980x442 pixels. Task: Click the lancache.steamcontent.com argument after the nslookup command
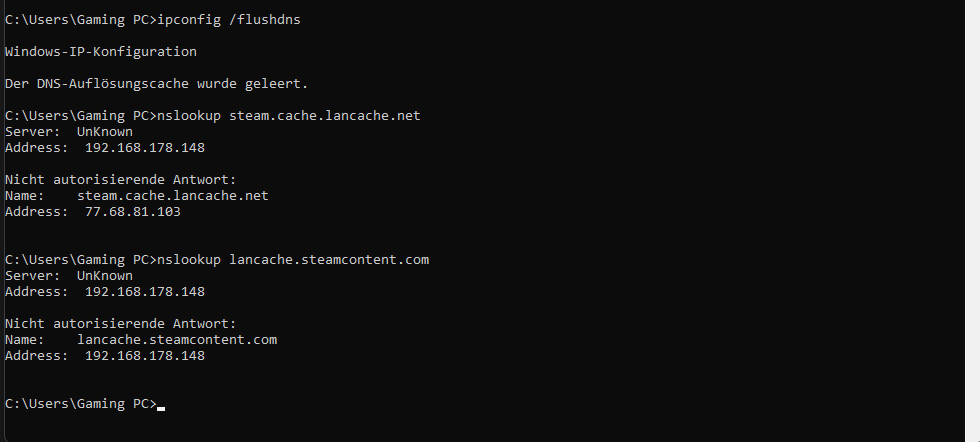pos(329,260)
